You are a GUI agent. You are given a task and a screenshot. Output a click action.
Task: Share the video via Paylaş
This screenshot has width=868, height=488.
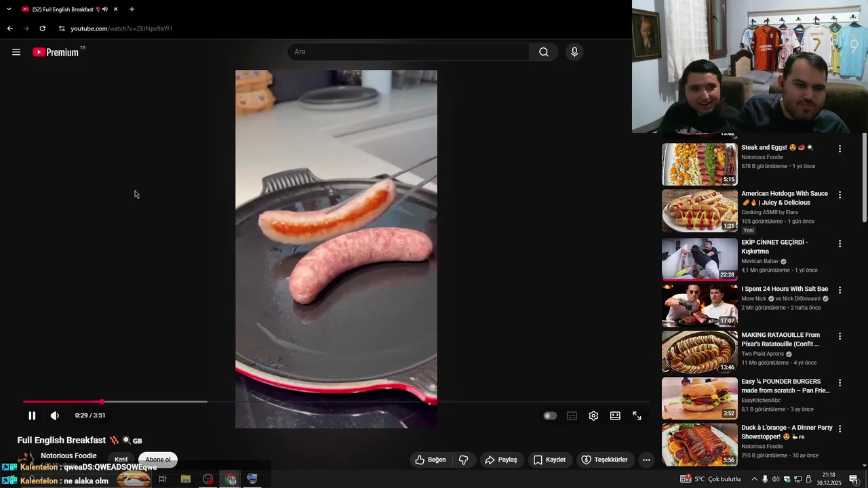(x=500, y=460)
